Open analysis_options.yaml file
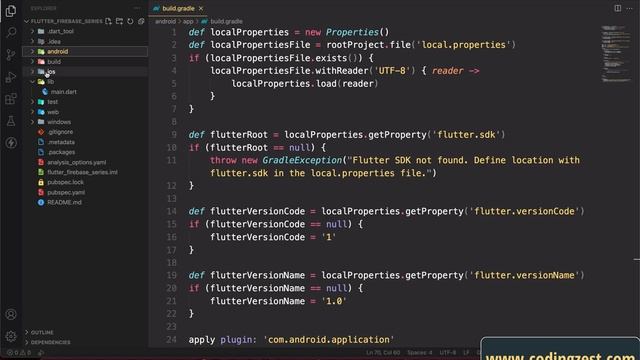 (76, 162)
